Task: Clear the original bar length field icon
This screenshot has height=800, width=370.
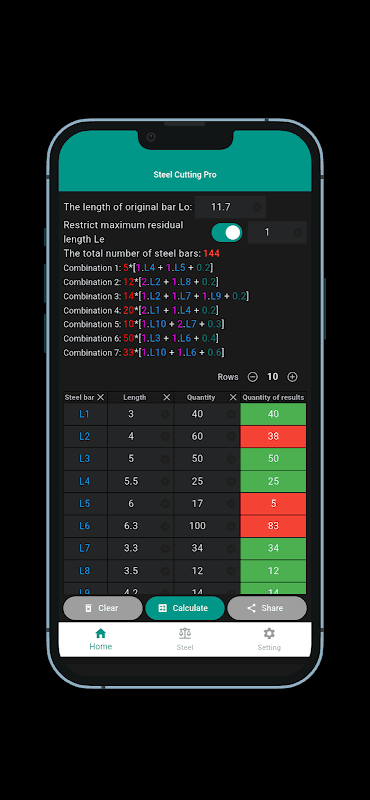Action: [x=257, y=207]
